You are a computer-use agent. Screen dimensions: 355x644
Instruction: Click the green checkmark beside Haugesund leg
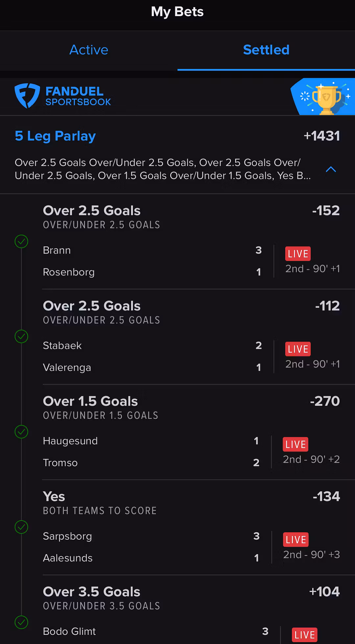click(x=21, y=432)
